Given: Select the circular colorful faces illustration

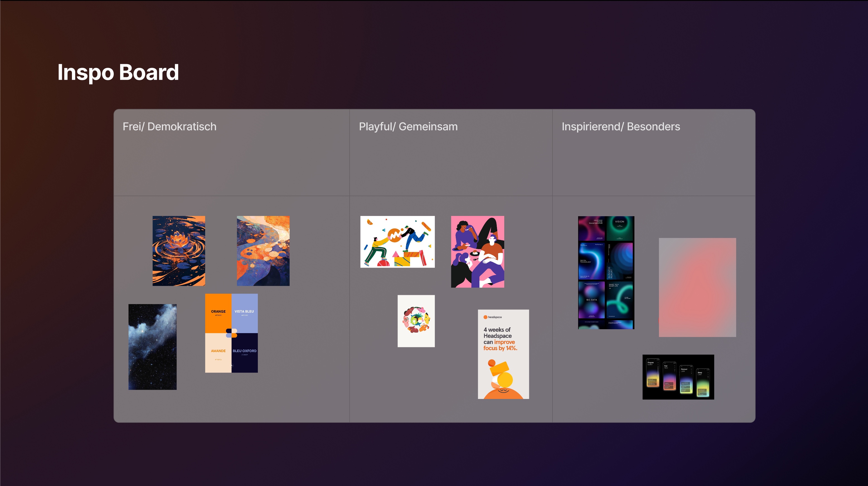Looking at the screenshot, I should click(x=416, y=321).
